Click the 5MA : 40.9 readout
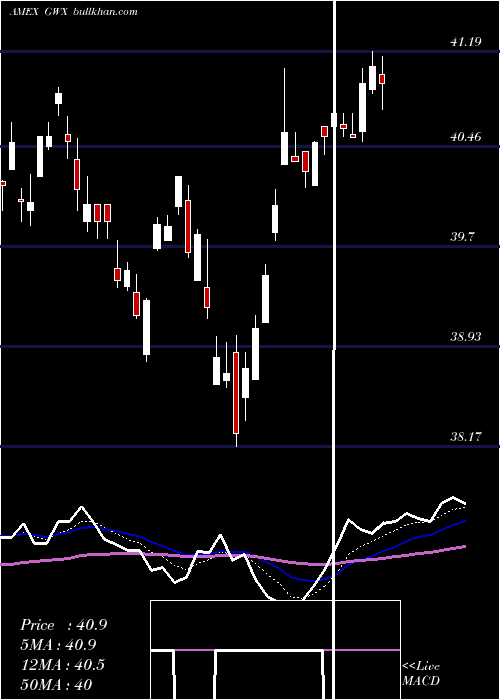Viewport: 500px width, 700px height. [58, 645]
